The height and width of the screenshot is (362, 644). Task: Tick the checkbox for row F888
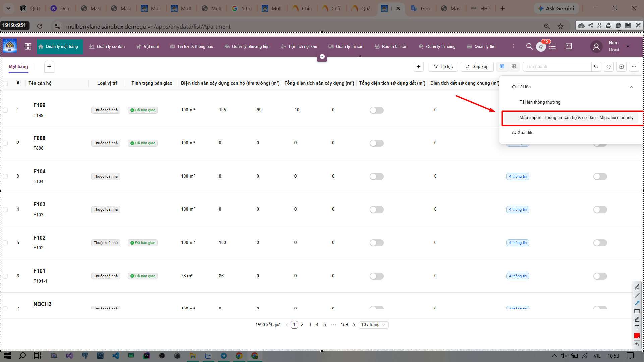click(x=5, y=143)
